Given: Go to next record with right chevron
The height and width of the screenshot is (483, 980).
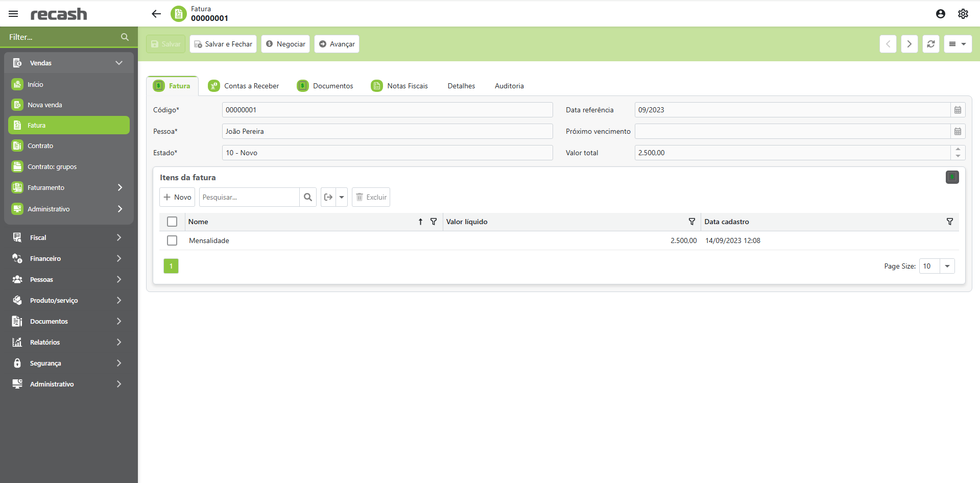Looking at the screenshot, I should (909, 44).
